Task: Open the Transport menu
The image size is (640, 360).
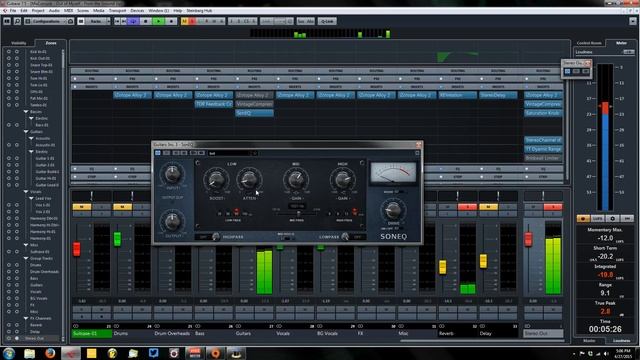Action: click(118, 11)
